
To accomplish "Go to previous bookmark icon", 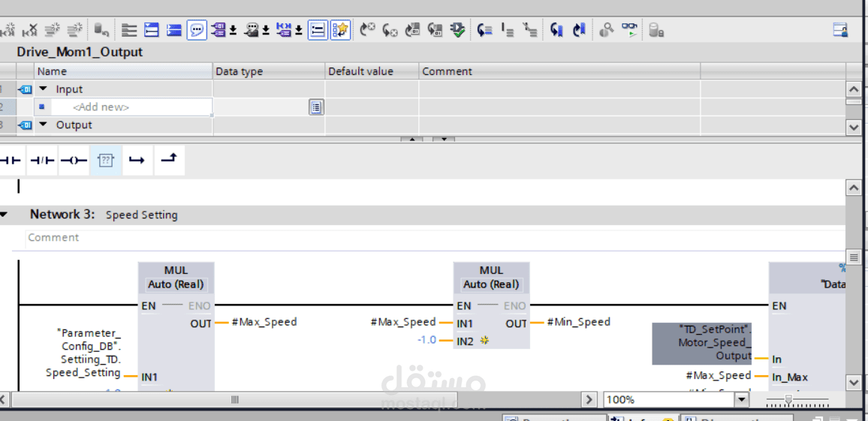I will [557, 30].
